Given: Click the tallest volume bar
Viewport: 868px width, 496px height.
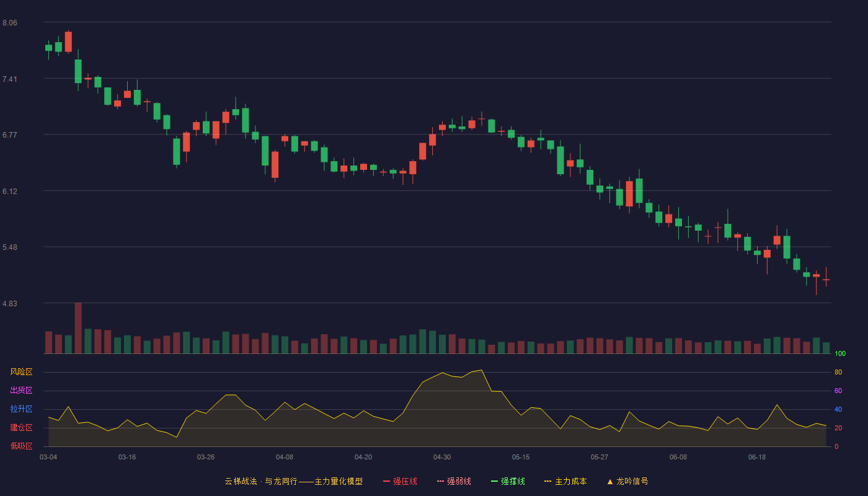Looking at the screenshot, I should pos(78,328).
